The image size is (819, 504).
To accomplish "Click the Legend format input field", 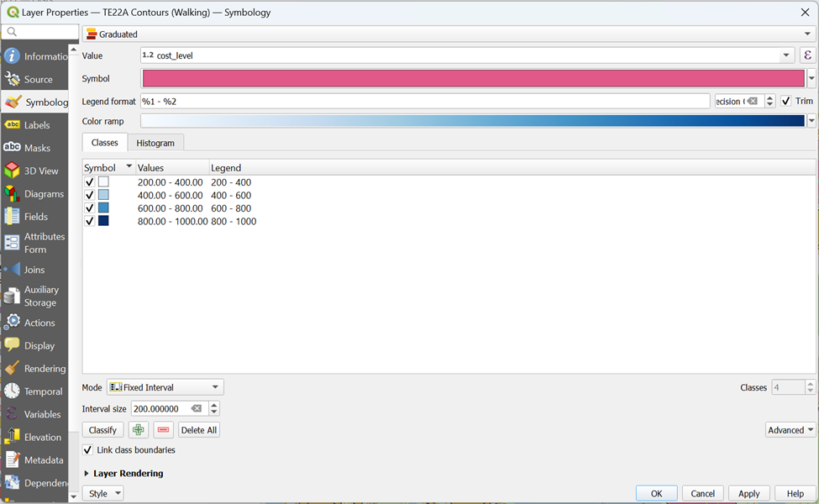I will (x=425, y=101).
